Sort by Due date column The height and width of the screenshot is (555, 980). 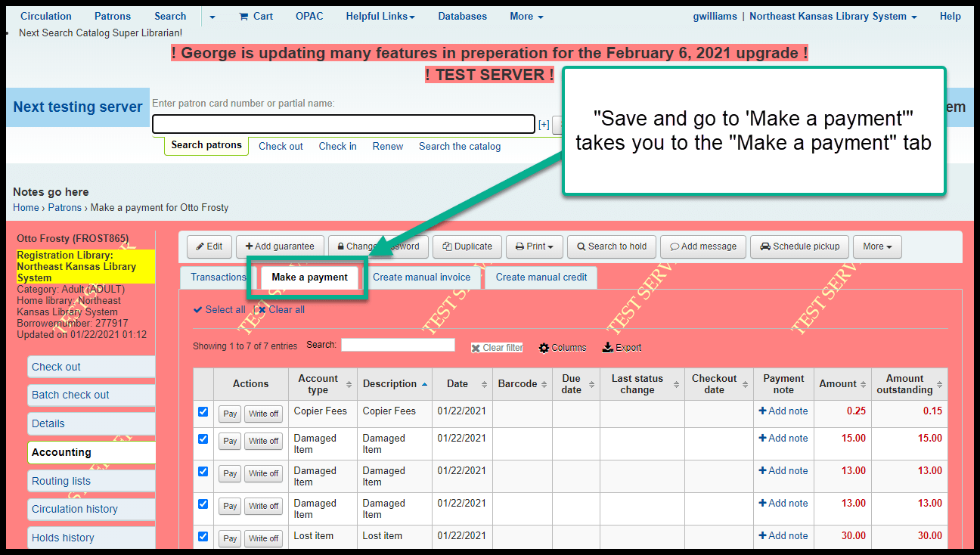(576, 384)
